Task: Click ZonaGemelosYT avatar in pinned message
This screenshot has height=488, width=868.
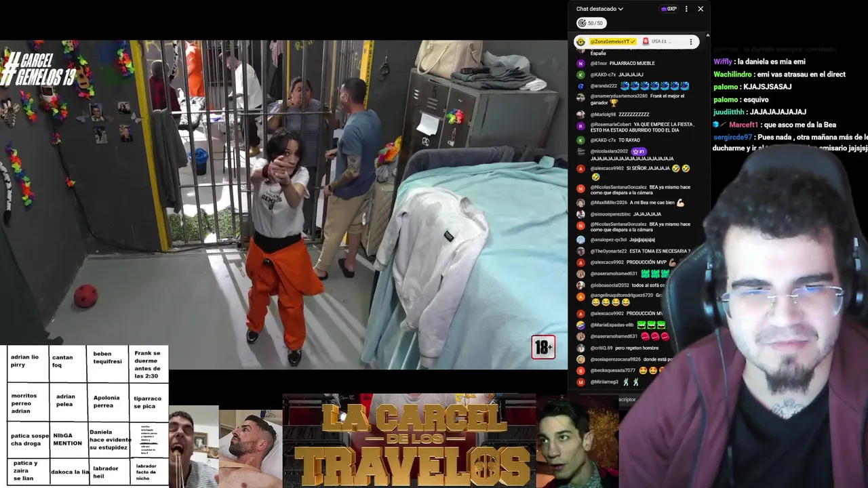Action: (580, 42)
